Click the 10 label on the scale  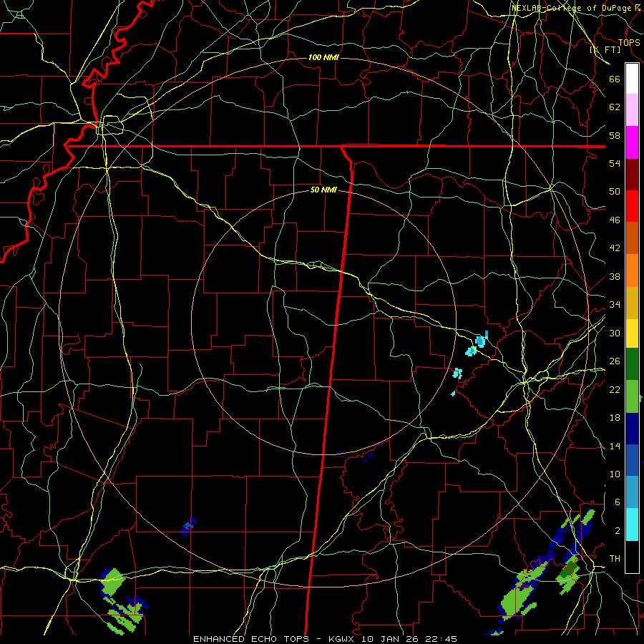coord(615,474)
